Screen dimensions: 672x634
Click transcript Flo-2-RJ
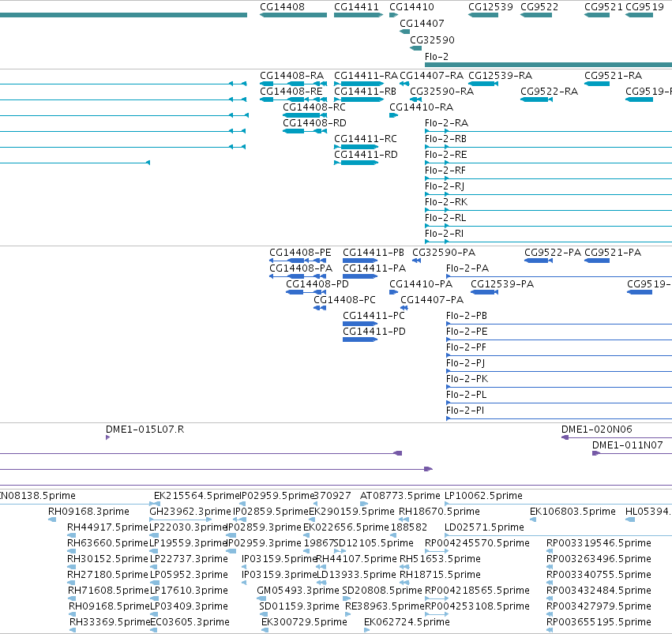(x=445, y=187)
